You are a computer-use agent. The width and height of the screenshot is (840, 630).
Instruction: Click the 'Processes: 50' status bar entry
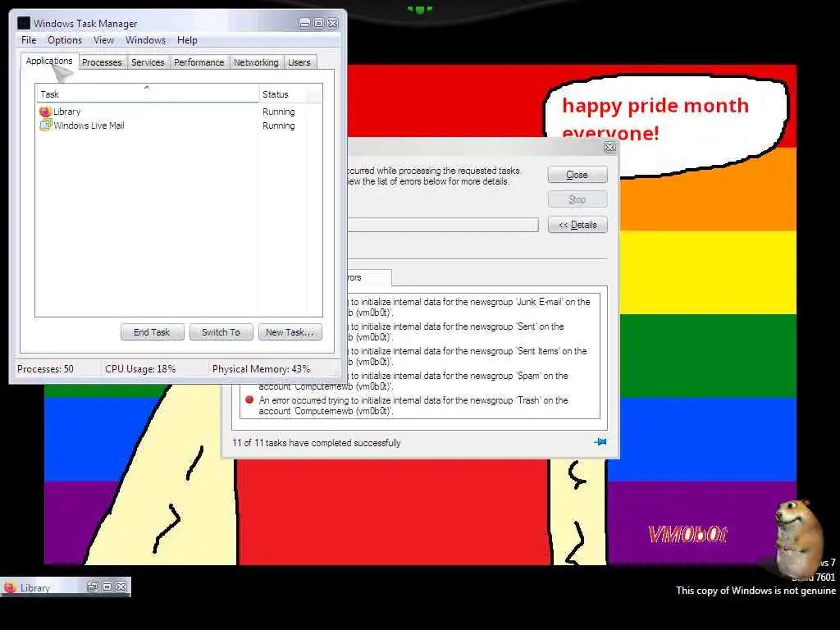(46, 368)
